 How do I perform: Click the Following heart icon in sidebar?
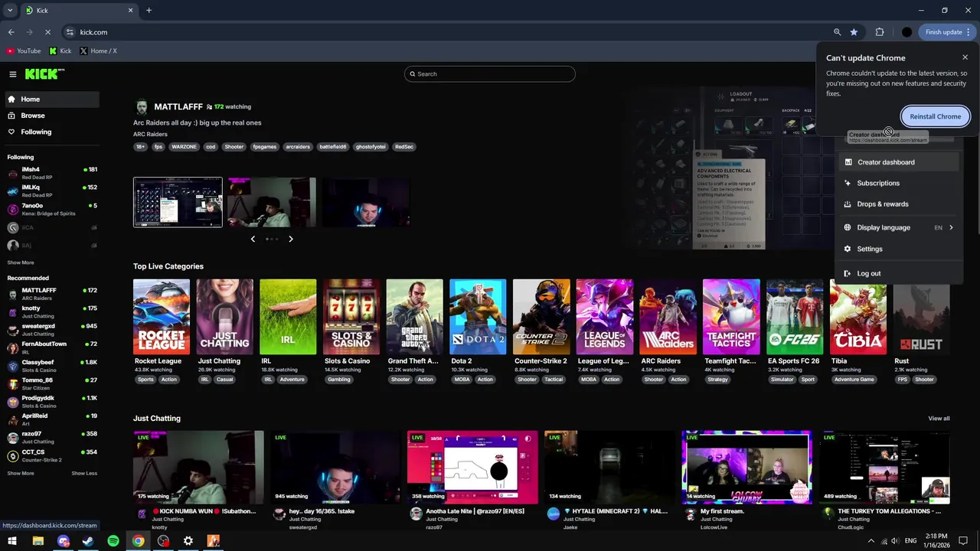click(11, 132)
